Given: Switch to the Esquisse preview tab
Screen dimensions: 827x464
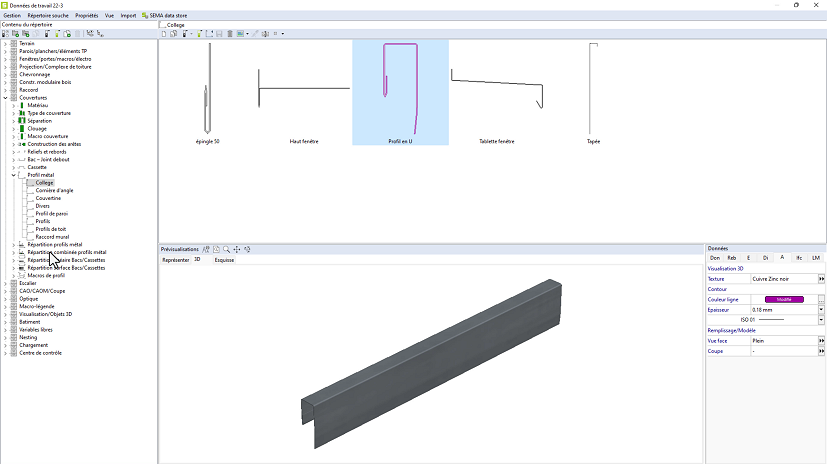Looking at the screenshot, I should pyautogui.click(x=224, y=259).
